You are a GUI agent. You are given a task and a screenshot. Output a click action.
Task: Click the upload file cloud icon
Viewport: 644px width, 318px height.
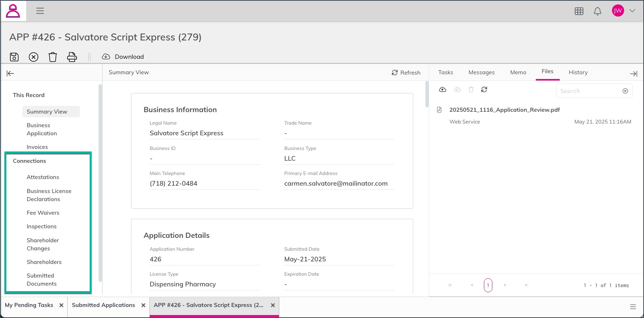tap(443, 90)
